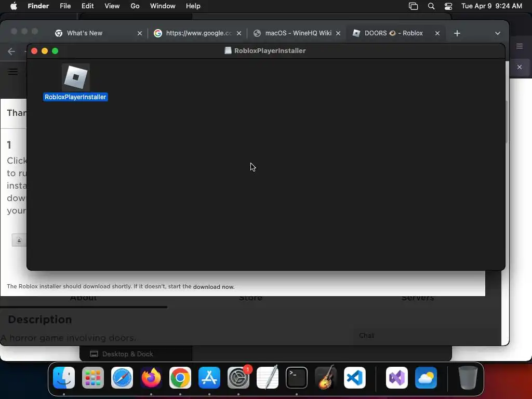Open Spotlight search in menu bar
The width and height of the screenshot is (532, 399).
(431, 6)
